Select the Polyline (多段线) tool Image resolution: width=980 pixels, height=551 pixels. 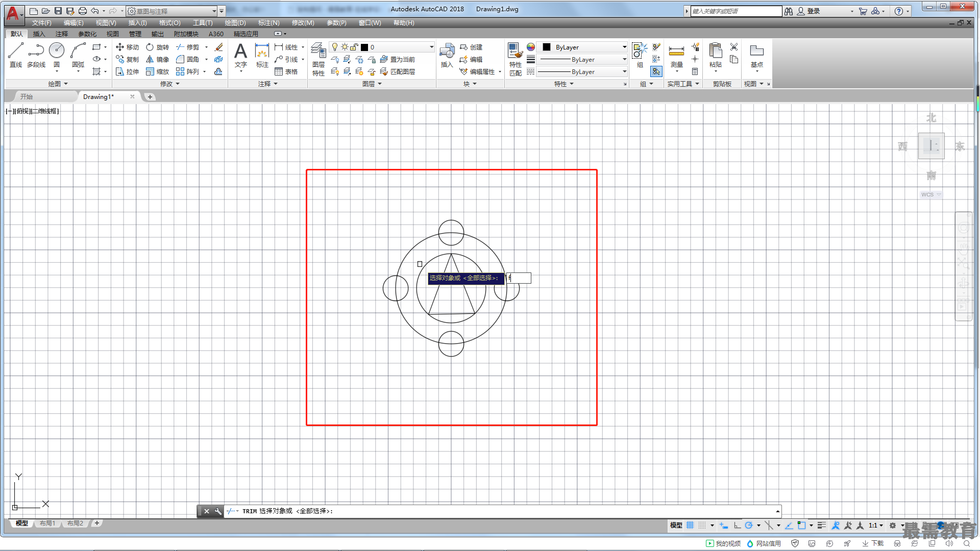[36, 55]
